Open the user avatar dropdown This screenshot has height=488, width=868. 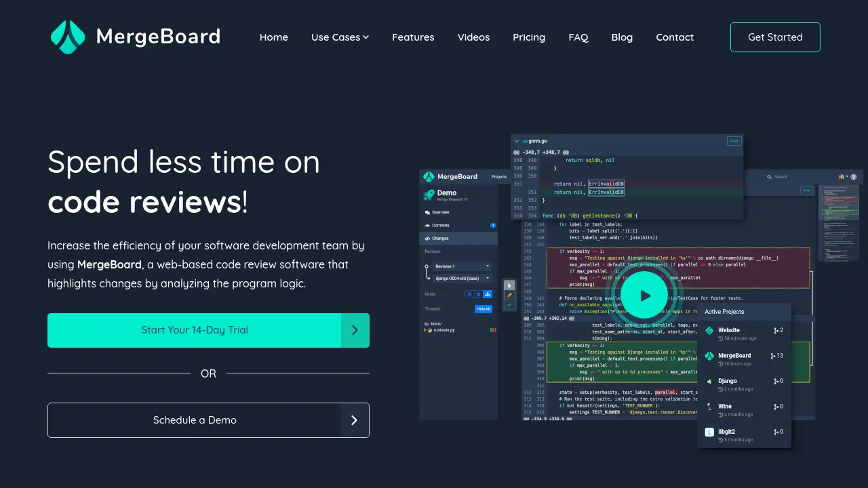coord(844,177)
